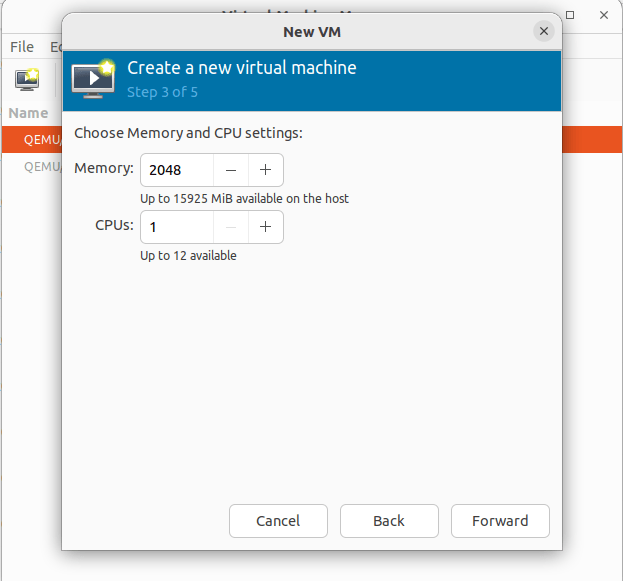Click the Memory minus button
Image resolution: width=623 pixels, height=581 pixels.
(231, 170)
